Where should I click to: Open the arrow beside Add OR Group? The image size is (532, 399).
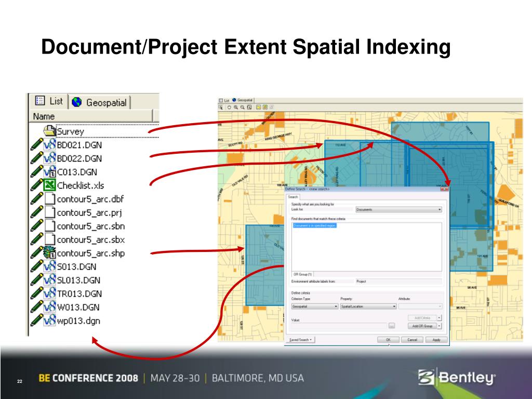click(x=440, y=326)
